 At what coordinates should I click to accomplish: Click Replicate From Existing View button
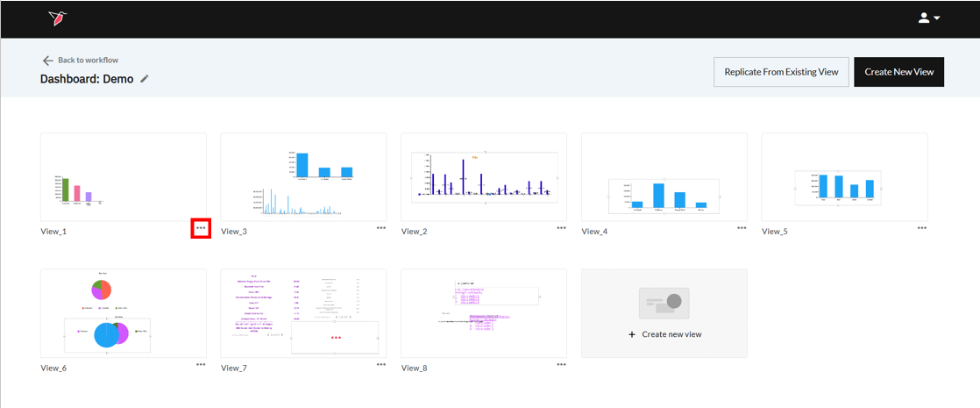(x=781, y=72)
